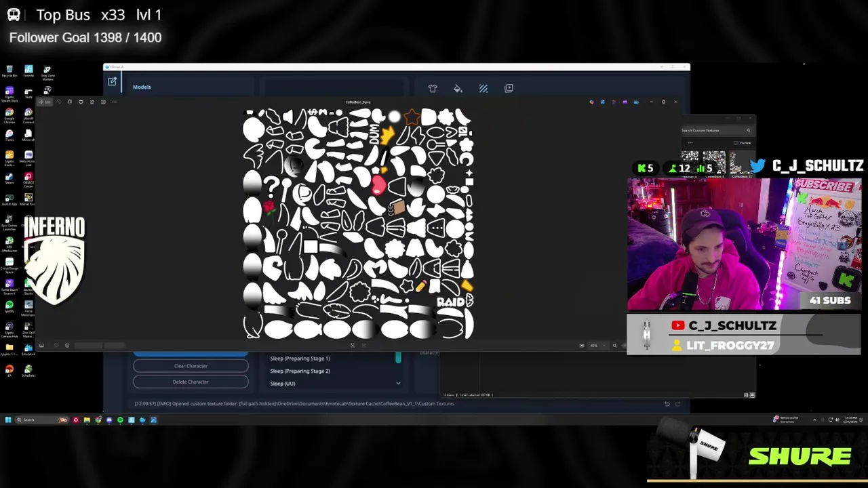Screen dimensions: 868x488
Task: Select the diagonal-stripes texture icon in EmoteLab
Action: click(484, 88)
